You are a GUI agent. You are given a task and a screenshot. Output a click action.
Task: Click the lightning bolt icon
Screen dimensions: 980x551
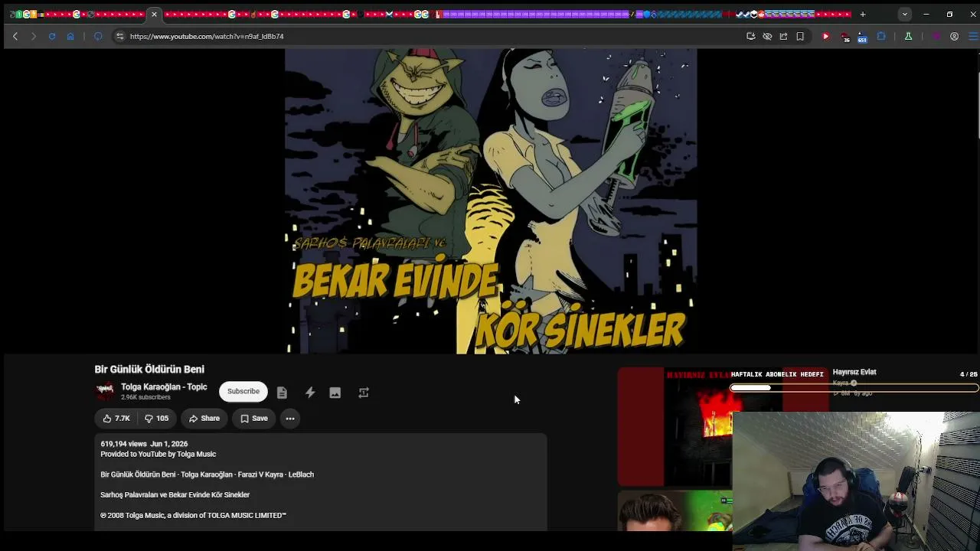coord(310,393)
